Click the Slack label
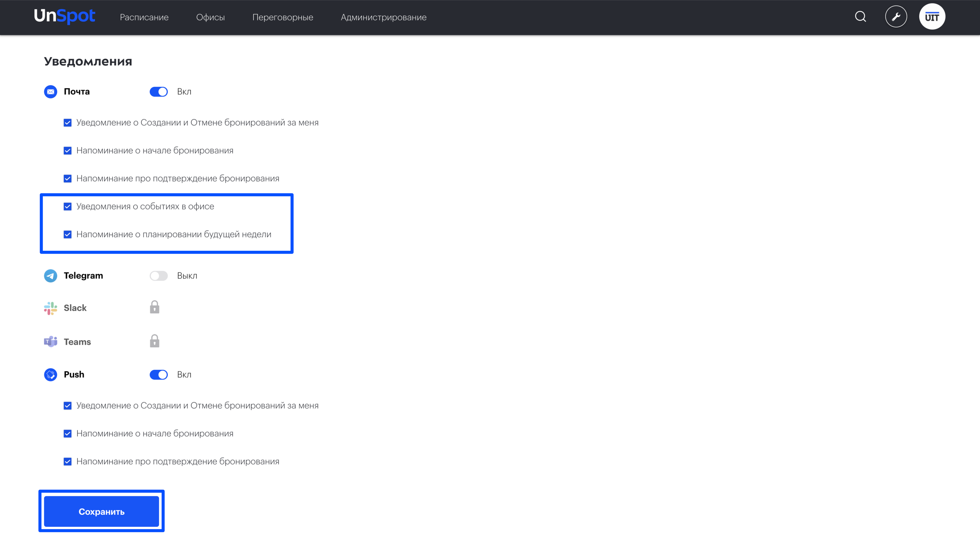This screenshot has height=550, width=980. (x=75, y=307)
